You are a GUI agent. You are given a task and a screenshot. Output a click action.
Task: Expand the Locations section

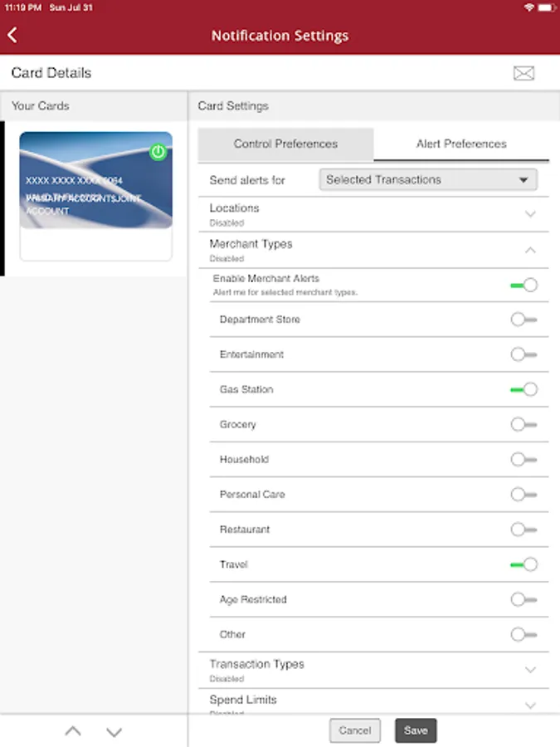click(x=531, y=214)
